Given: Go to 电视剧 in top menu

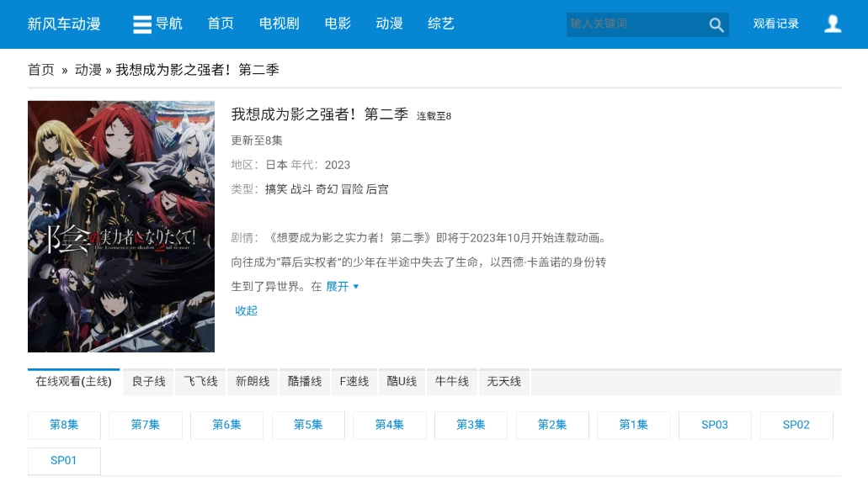Looking at the screenshot, I should (279, 24).
